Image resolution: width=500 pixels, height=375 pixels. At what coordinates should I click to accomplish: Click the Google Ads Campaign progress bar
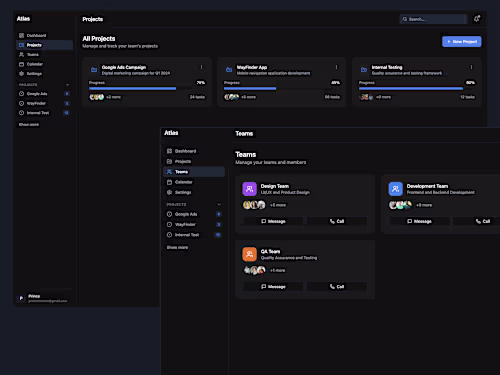147,88
